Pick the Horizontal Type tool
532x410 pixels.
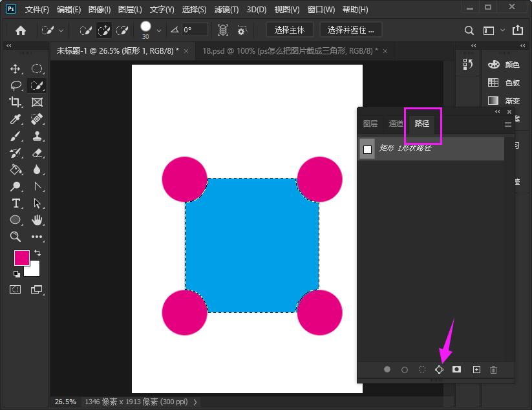[x=16, y=203]
